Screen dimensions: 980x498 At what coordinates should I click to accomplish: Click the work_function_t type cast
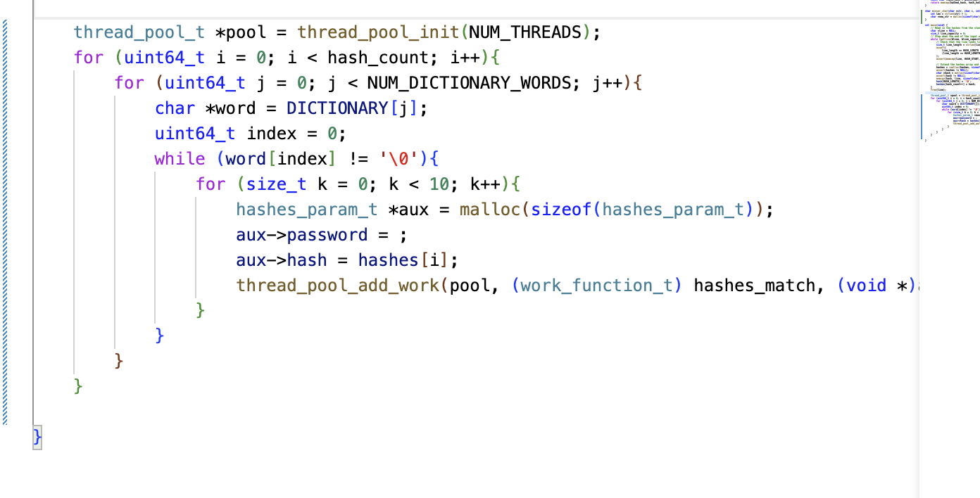pyautogui.click(x=596, y=286)
